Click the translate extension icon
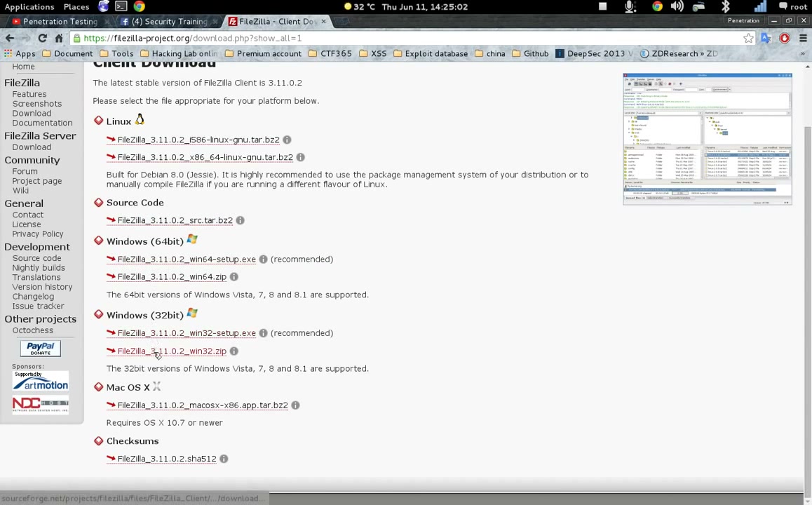Viewport: 812px width, 505px height. coord(766,38)
